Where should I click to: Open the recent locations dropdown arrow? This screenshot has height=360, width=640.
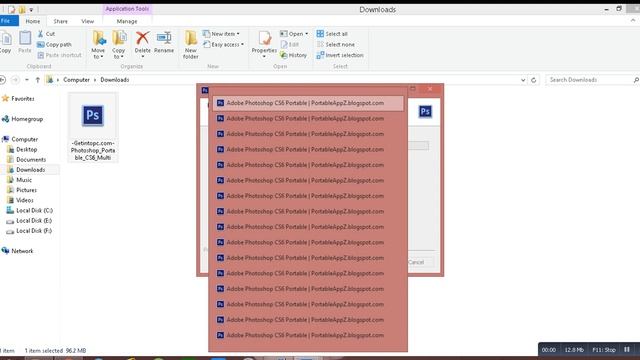[27, 80]
